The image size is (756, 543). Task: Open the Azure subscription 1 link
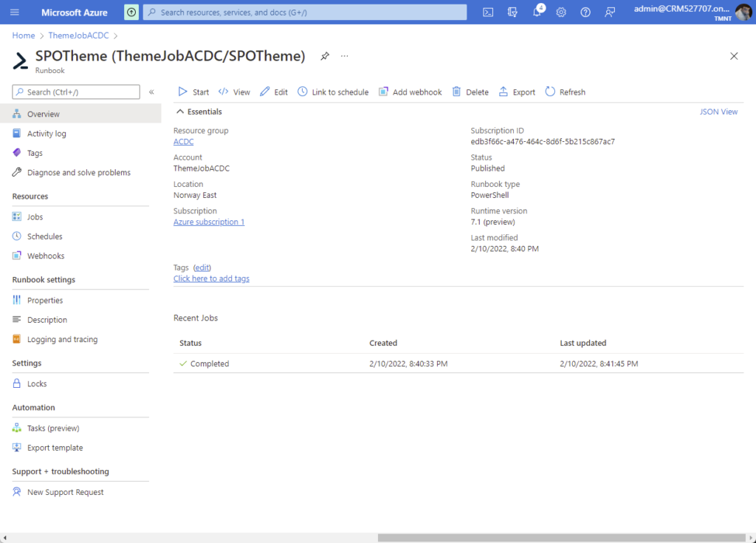(x=209, y=222)
